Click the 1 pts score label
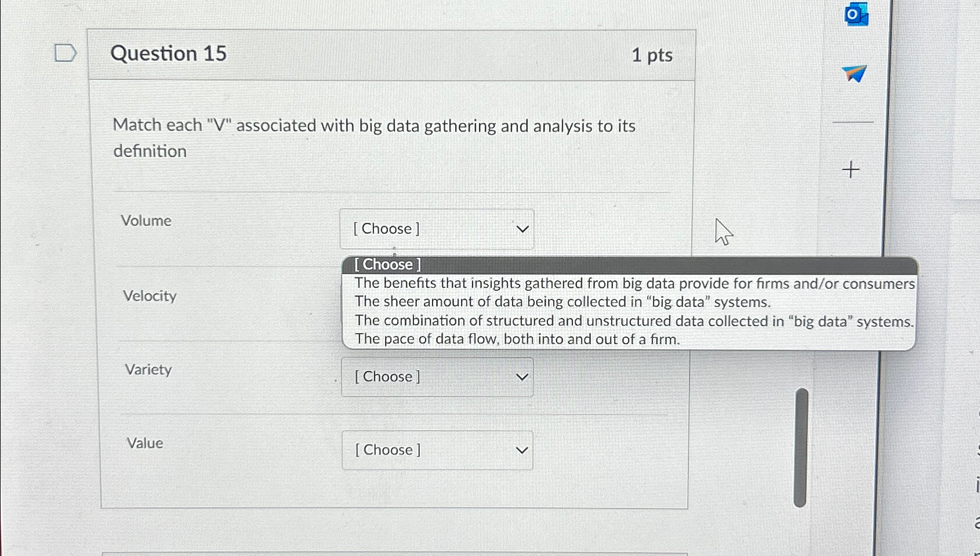Viewport: 980px width, 556px height. [654, 55]
